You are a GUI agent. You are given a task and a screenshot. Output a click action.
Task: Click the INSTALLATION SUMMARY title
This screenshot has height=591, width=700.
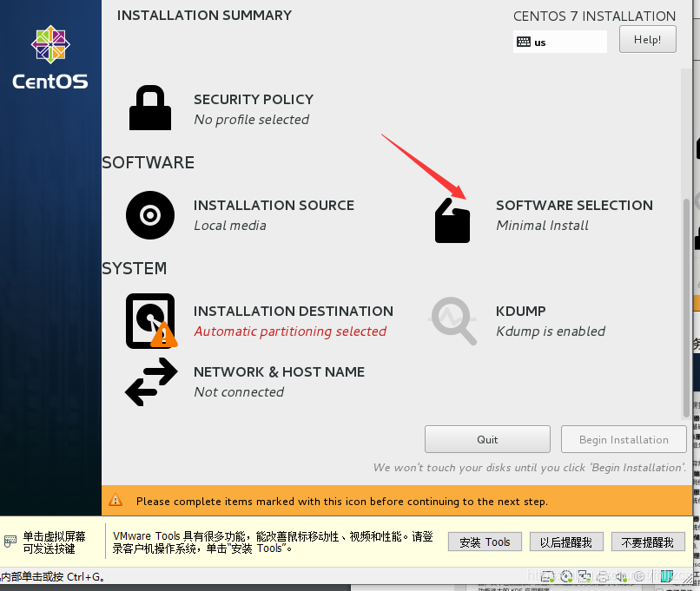click(204, 15)
